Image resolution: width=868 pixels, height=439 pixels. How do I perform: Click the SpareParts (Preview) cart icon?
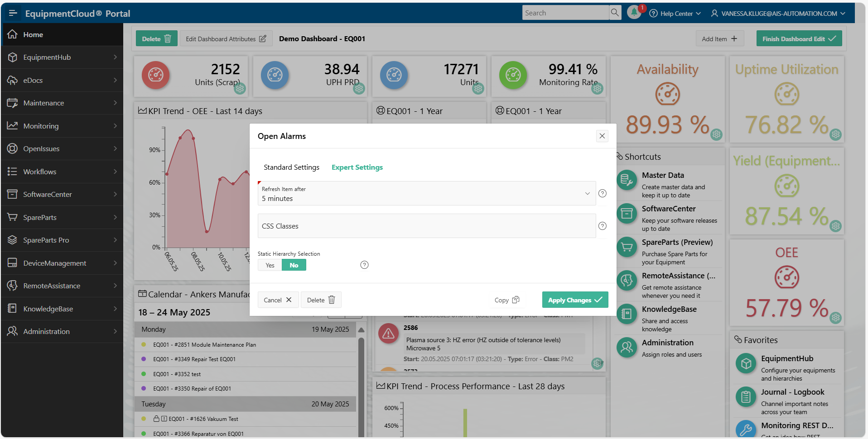(x=627, y=247)
